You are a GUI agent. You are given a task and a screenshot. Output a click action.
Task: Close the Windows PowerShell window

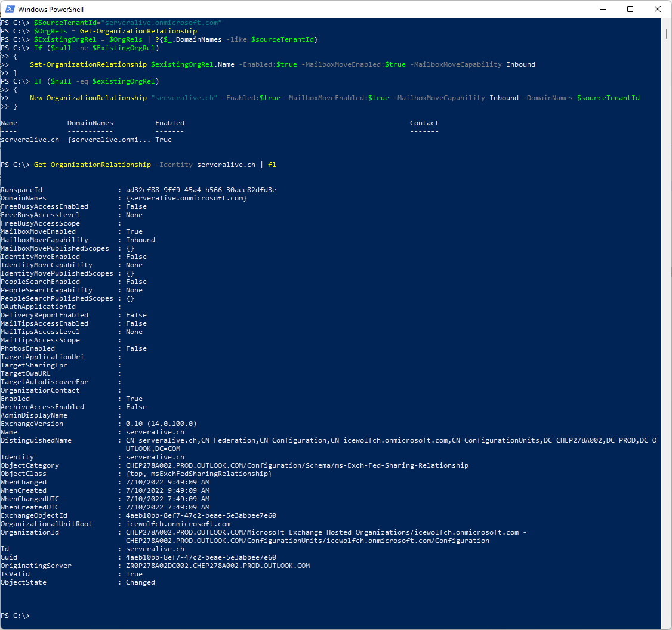[658, 9]
